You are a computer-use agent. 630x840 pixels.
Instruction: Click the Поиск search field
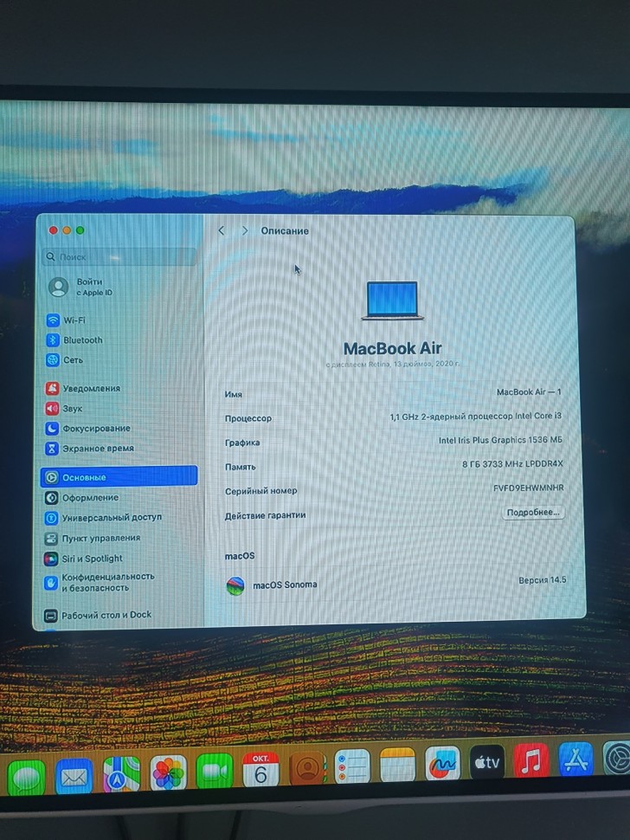[120, 256]
